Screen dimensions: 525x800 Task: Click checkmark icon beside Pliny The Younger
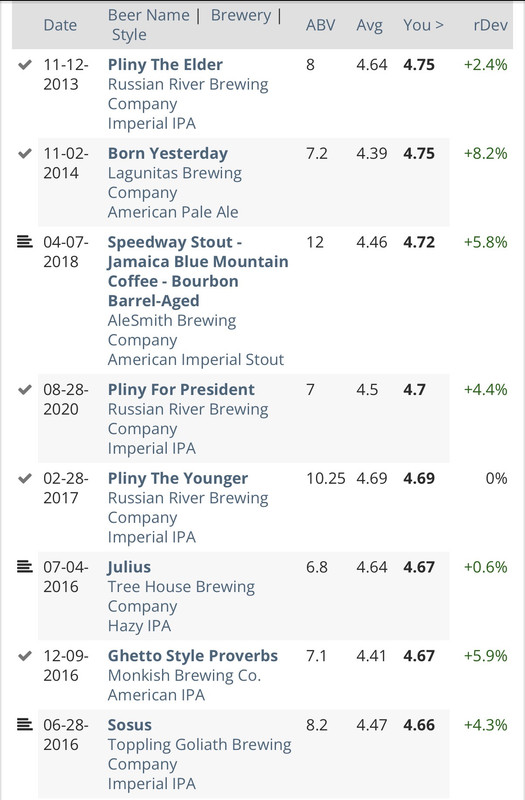click(x=24, y=479)
